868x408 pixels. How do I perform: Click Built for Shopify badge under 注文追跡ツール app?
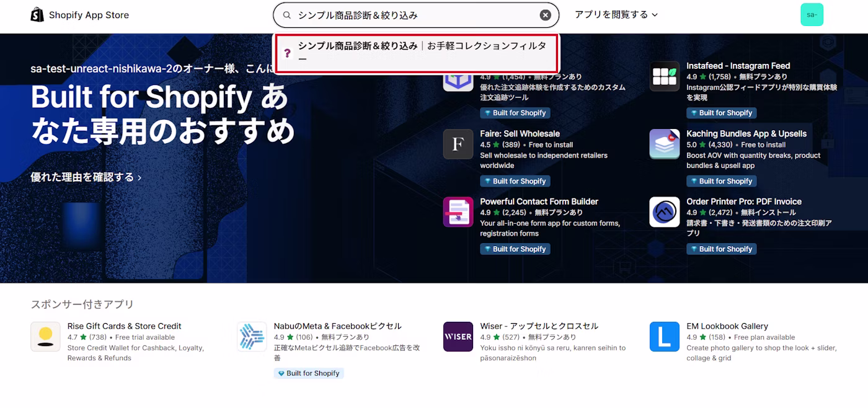(515, 113)
